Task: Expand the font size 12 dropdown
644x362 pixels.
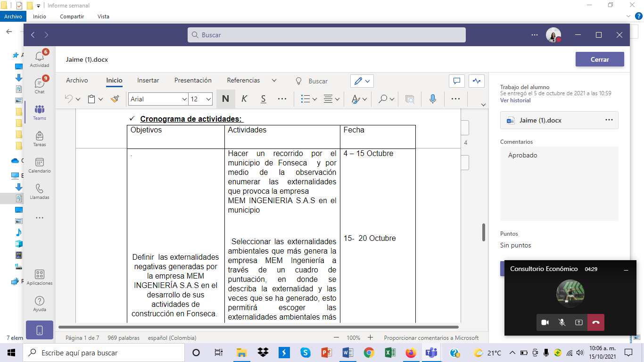Action: click(208, 99)
